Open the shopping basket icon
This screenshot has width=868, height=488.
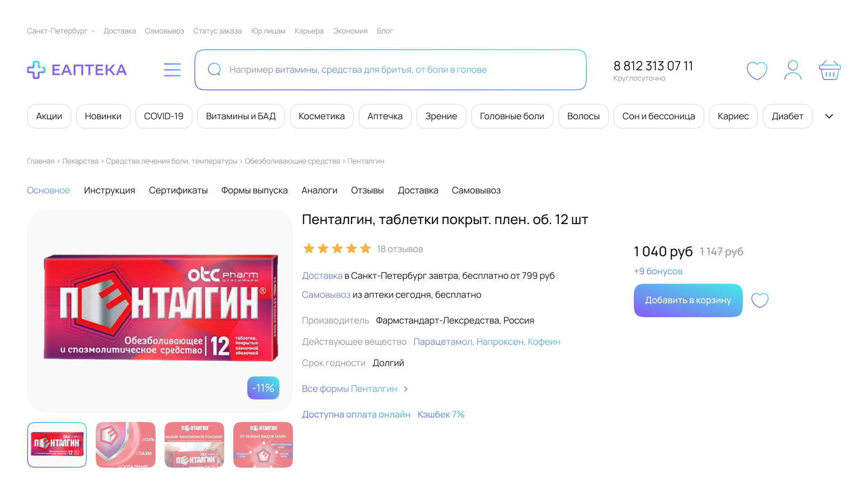[830, 70]
